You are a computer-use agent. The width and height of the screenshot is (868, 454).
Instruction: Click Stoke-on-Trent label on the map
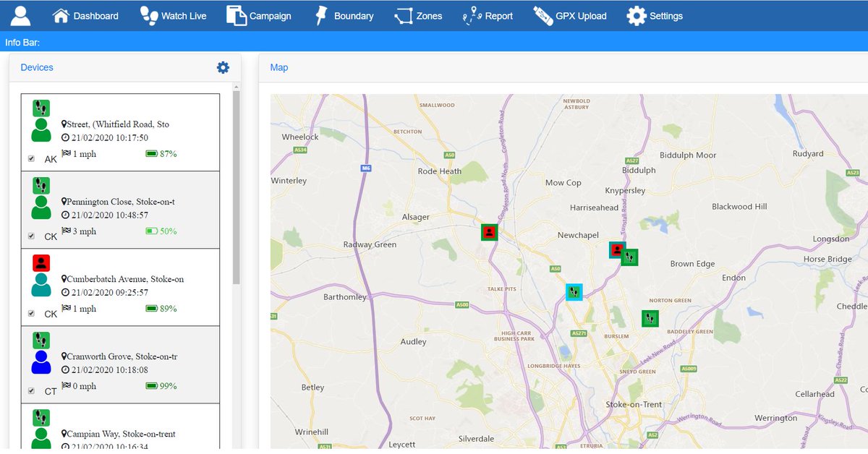coord(634,404)
